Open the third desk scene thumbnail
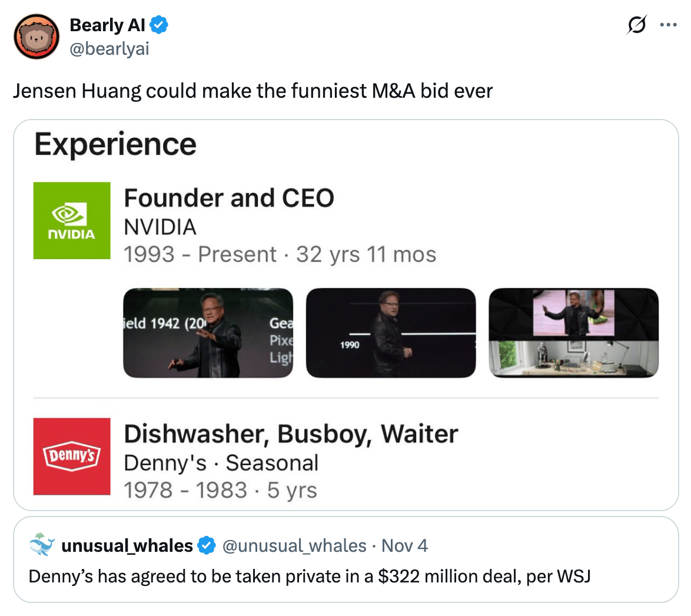The width and height of the screenshot is (691, 616). [574, 333]
